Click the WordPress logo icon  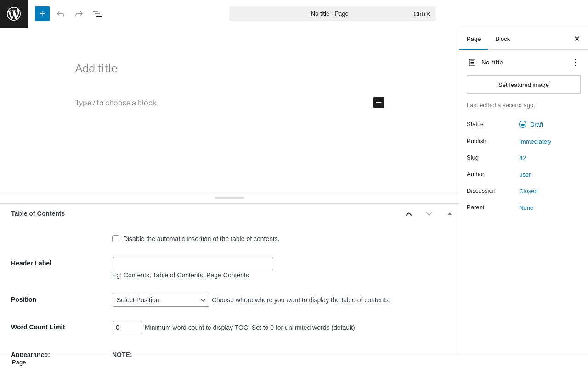coord(14,14)
